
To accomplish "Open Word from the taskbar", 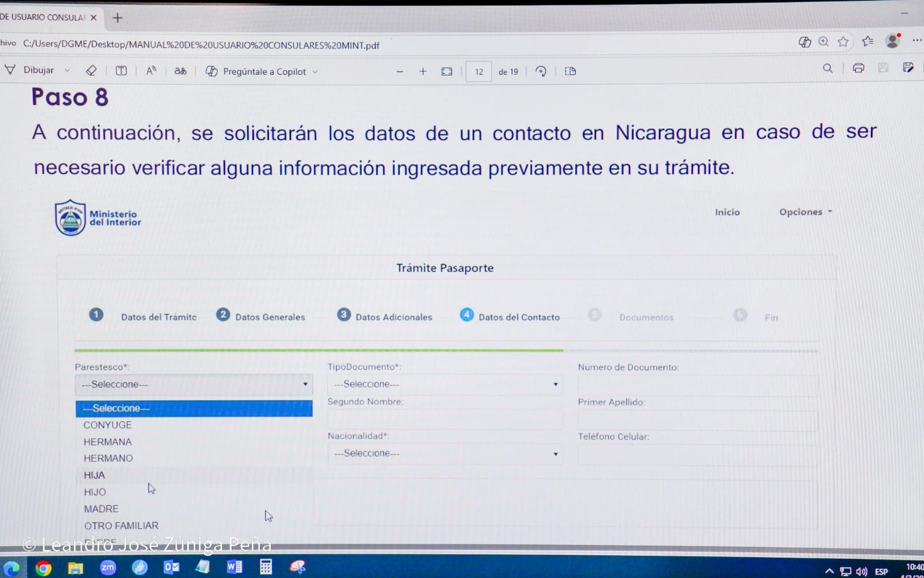I will point(234,567).
